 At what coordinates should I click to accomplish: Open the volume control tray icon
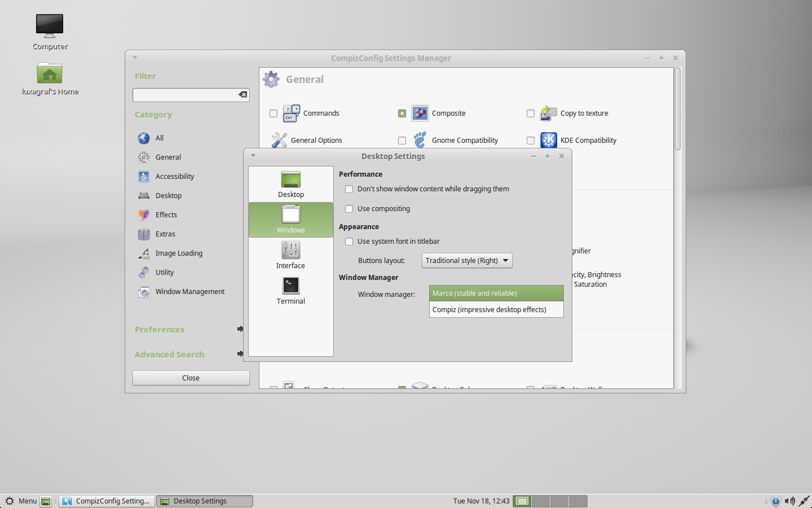(x=789, y=501)
